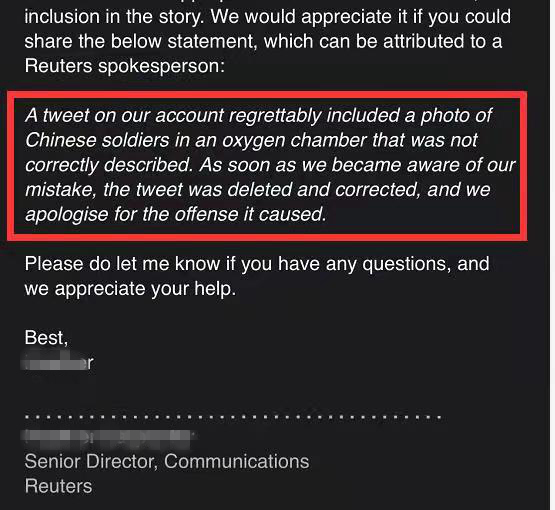The height and width of the screenshot is (510, 555).
Task: Click the red highlight box's top border
Action: coord(267,96)
